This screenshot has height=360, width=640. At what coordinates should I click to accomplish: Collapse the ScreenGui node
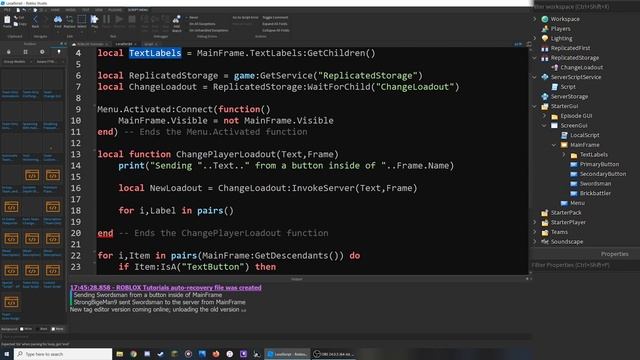point(544,125)
